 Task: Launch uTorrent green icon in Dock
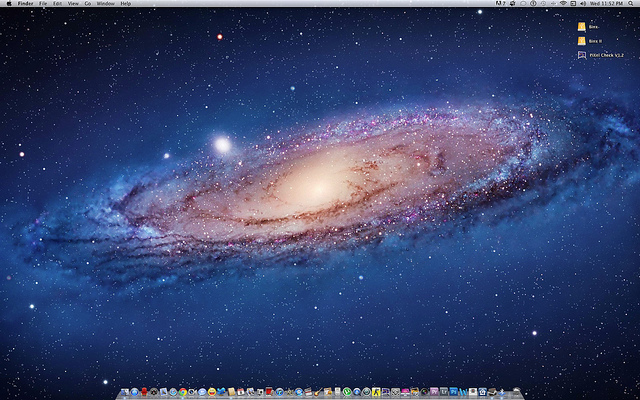(x=347, y=392)
